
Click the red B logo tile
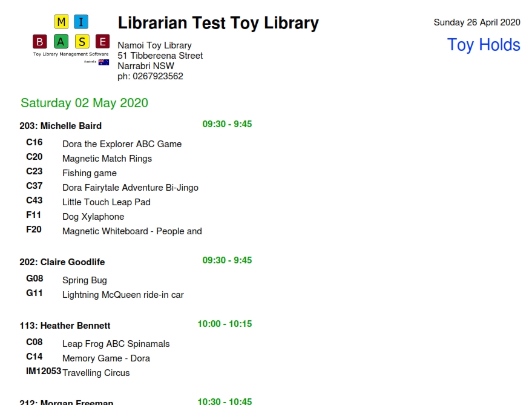(40, 42)
